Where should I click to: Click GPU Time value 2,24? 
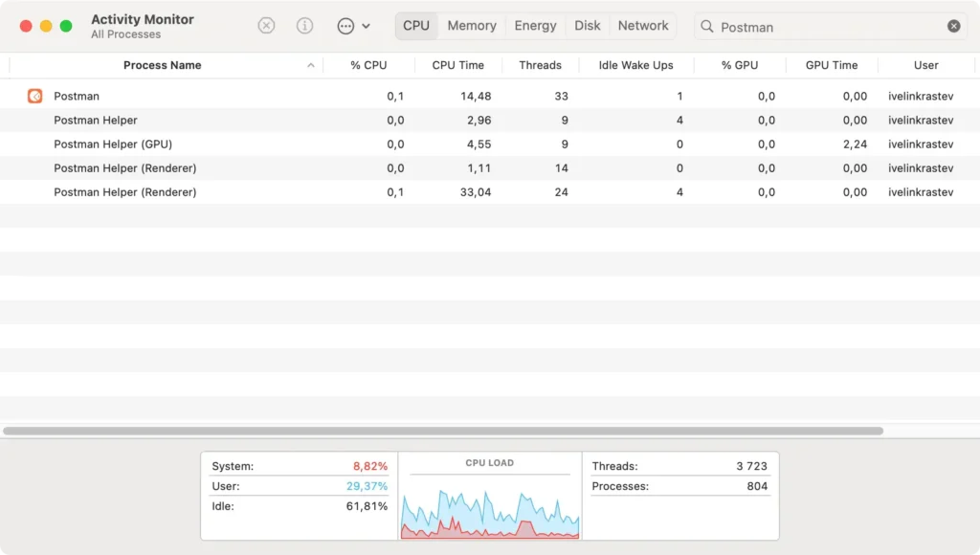(x=855, y=144)
